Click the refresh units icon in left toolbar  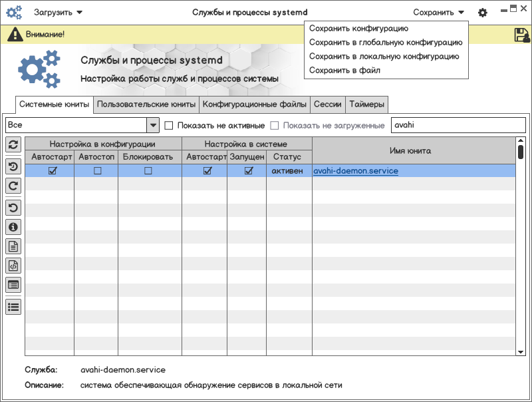coord(13,144)
